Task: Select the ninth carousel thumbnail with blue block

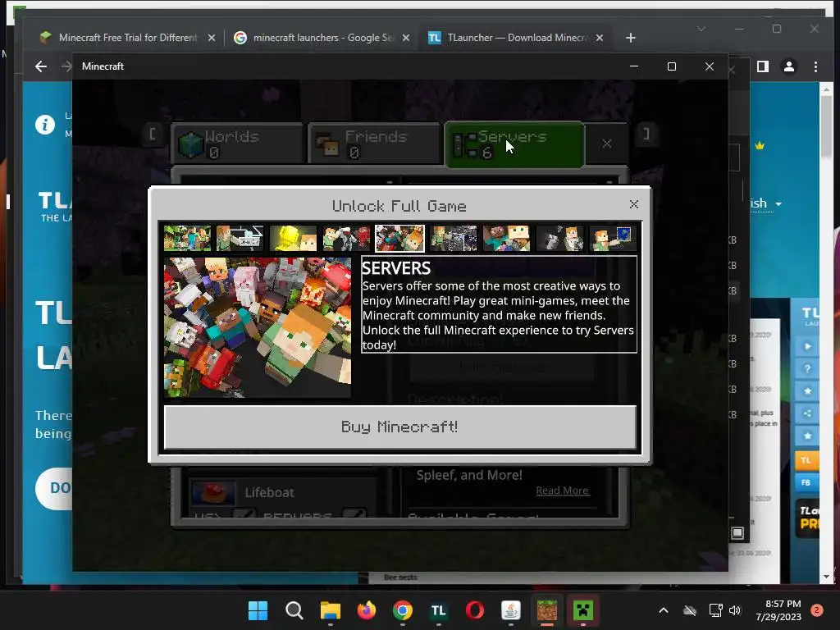Action: [x=613, y=239]
